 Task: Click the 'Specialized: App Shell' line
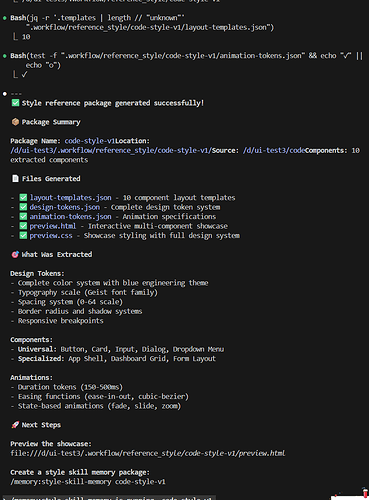pos(117,359)
